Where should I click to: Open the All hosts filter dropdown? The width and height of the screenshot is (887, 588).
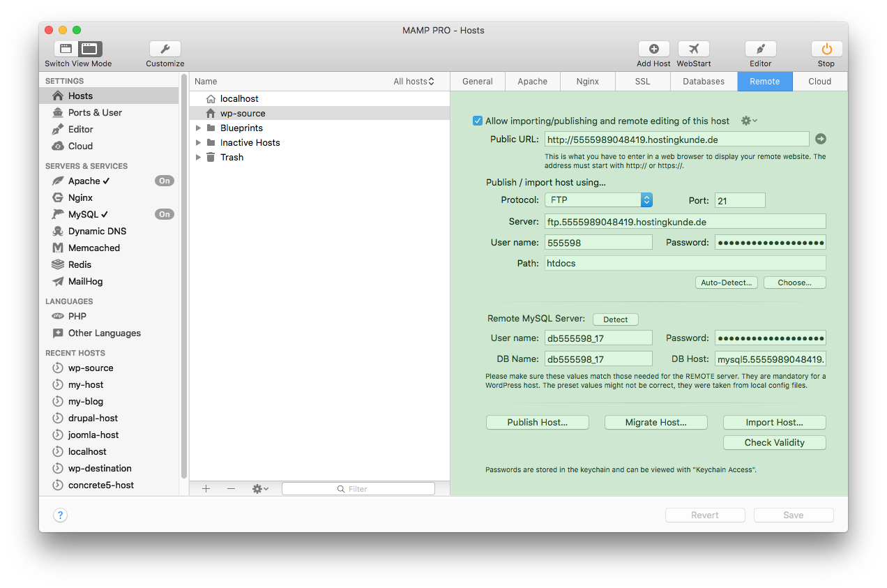pyautogui.click(x=414, y=82)
